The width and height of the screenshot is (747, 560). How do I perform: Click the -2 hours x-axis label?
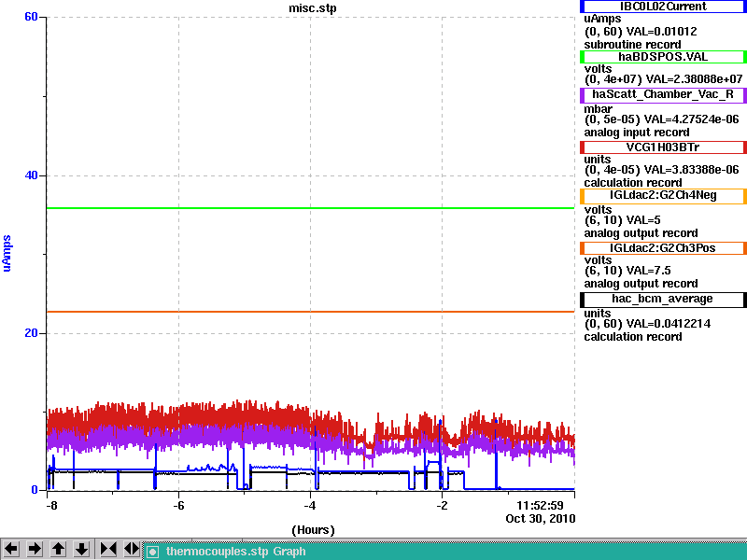tap(442, 505)
